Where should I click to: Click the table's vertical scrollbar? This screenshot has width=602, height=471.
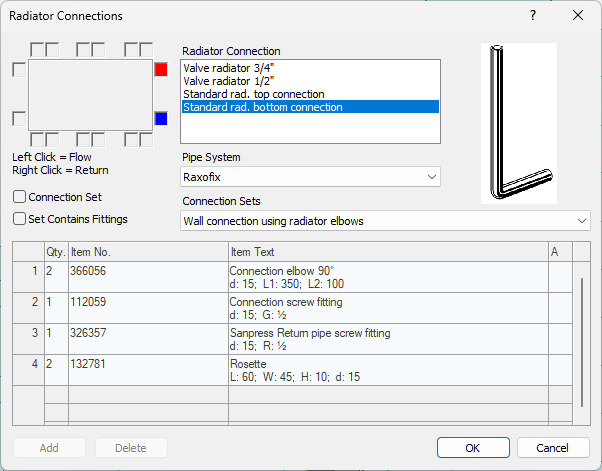(x=582, y=342)
